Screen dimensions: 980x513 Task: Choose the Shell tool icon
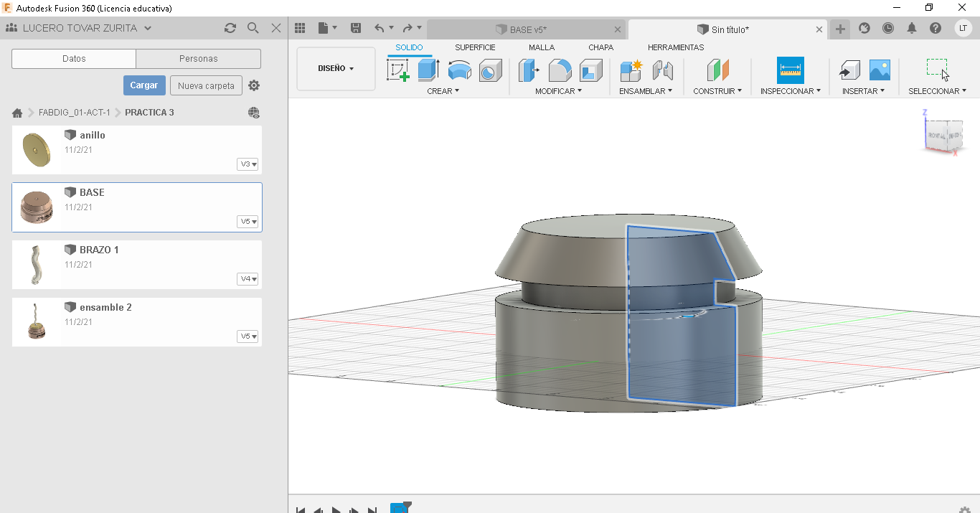click(591, 70)
